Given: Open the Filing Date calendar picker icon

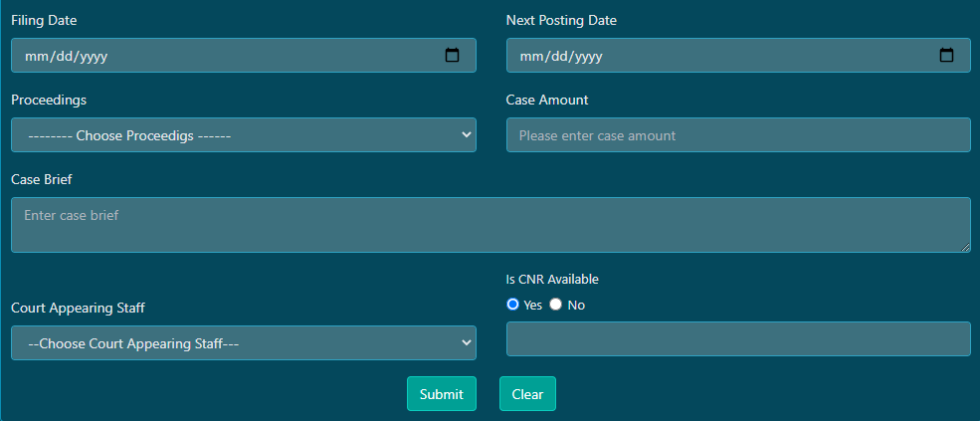Looking at the screenshot, I should [x=452, y=55].
